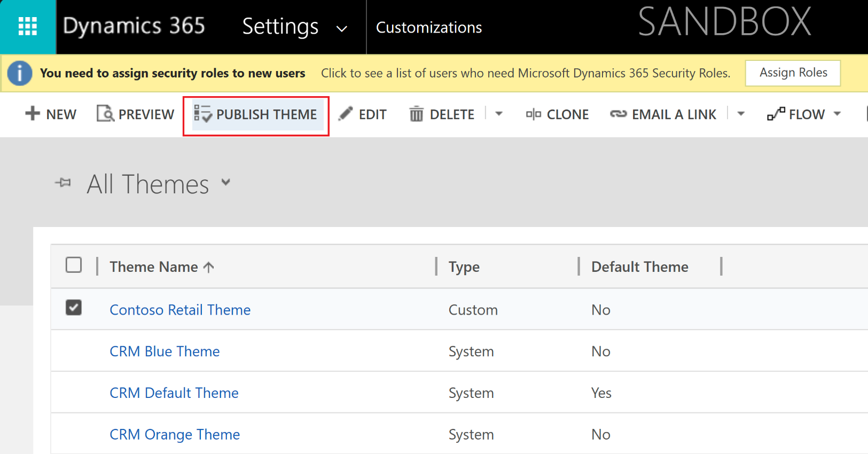Open the app launcher waffle icon

pyautogui.click(x=28, y=26)
